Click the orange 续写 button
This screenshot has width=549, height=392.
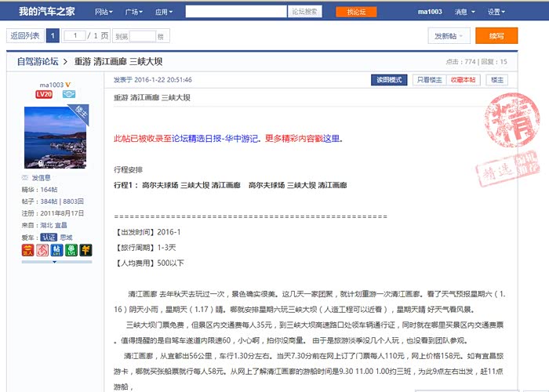(496, 36)
